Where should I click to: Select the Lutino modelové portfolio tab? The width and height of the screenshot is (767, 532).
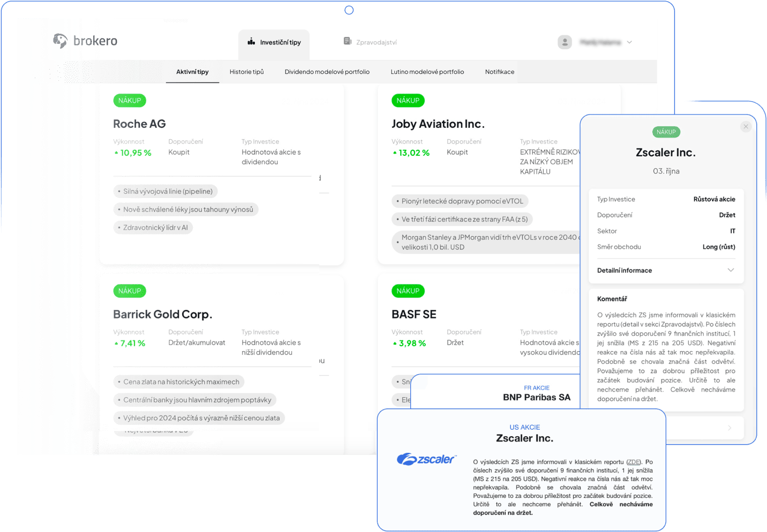[x=427, y=72]
